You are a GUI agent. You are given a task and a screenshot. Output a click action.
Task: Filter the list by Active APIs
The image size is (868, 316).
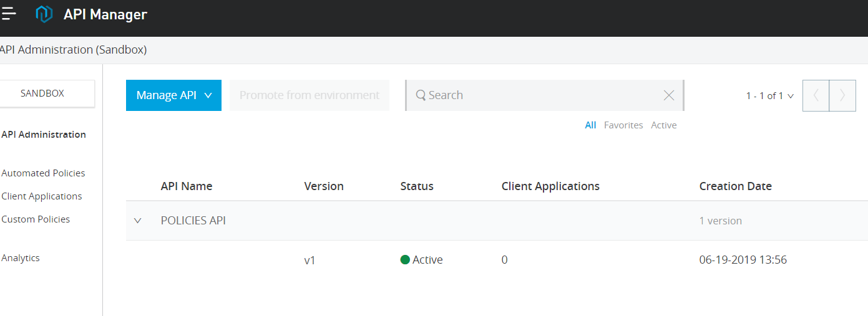click(663, 125)
